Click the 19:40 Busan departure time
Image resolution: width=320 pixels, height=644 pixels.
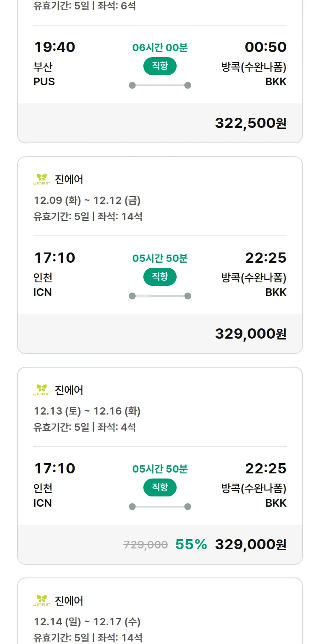pyautogui.click(x=55, y=47)
